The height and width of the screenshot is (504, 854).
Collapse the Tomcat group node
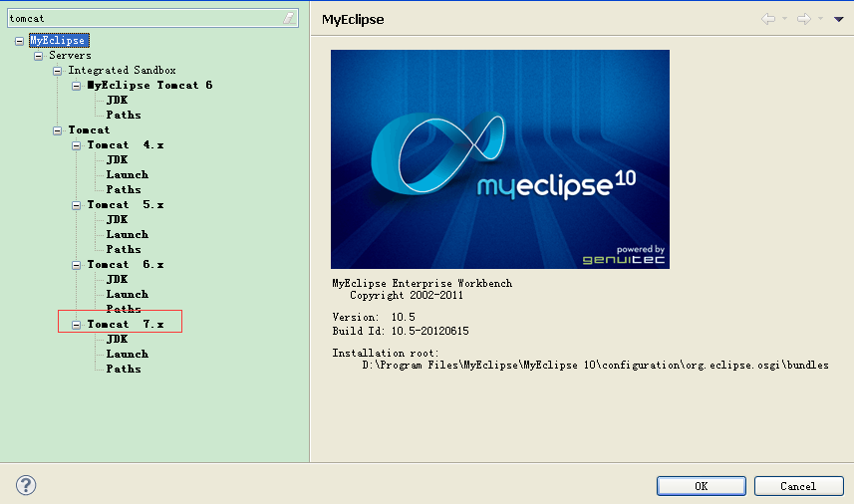(57, 130)
